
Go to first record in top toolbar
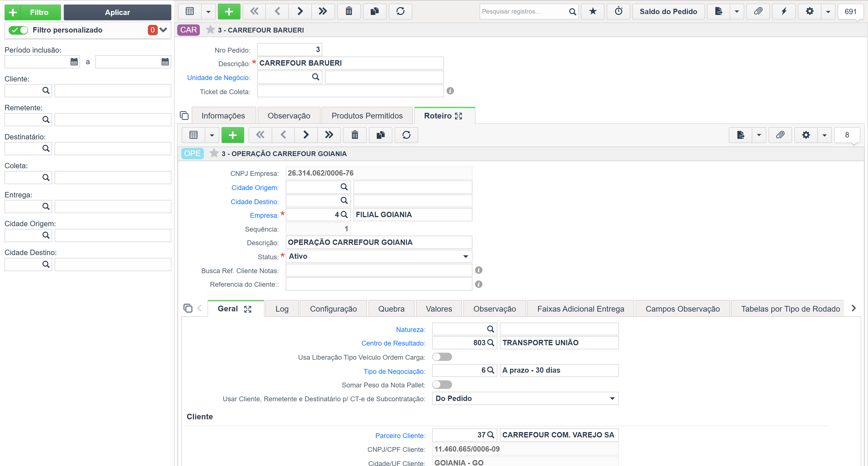(x=254, y=12)
